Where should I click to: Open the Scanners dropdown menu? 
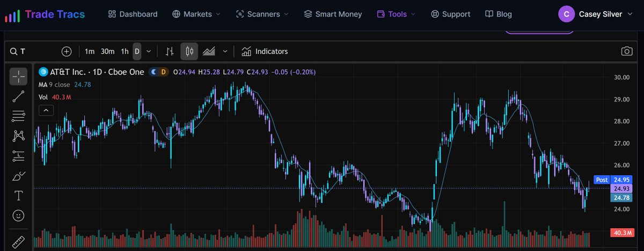(x=262, y=15)
